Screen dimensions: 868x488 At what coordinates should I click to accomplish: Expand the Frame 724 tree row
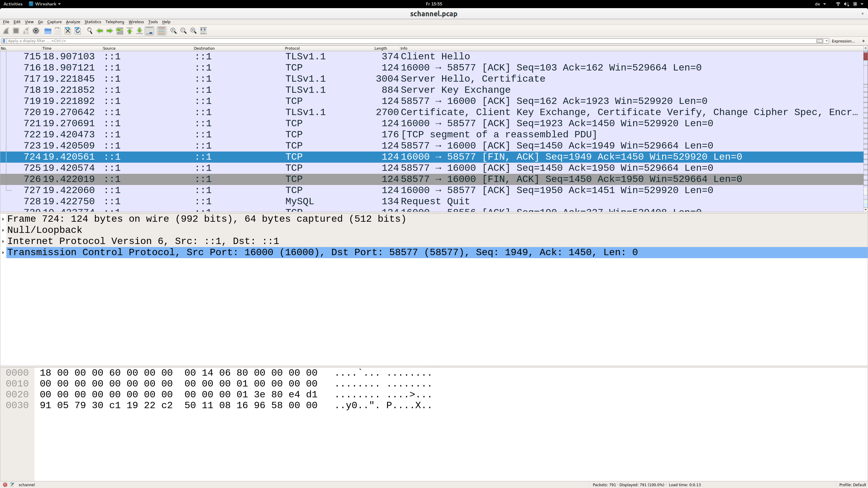[3, 219]
